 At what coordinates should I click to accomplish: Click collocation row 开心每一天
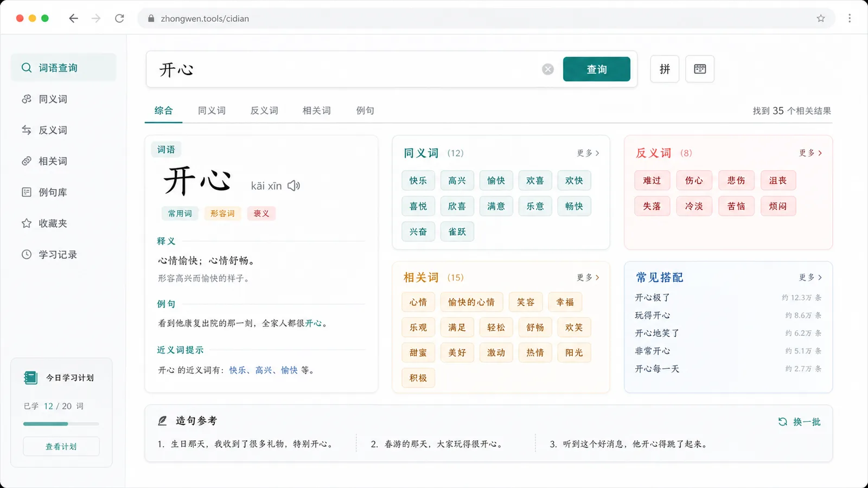728,369
